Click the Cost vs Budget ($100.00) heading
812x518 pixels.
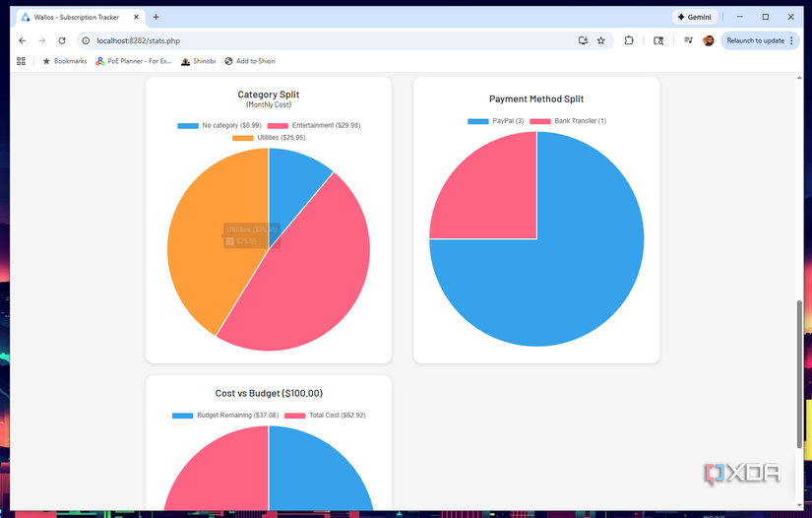pyautogui.click(x=269, y=393)
